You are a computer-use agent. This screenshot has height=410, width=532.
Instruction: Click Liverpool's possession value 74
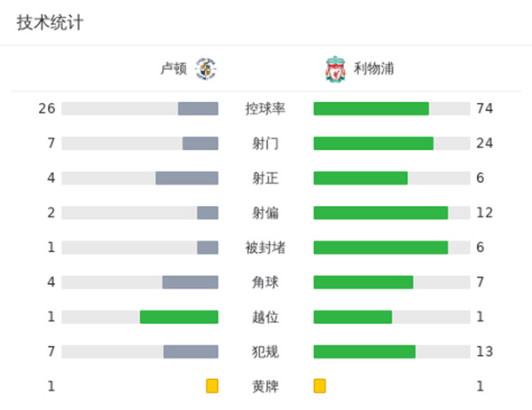point(484,109)
